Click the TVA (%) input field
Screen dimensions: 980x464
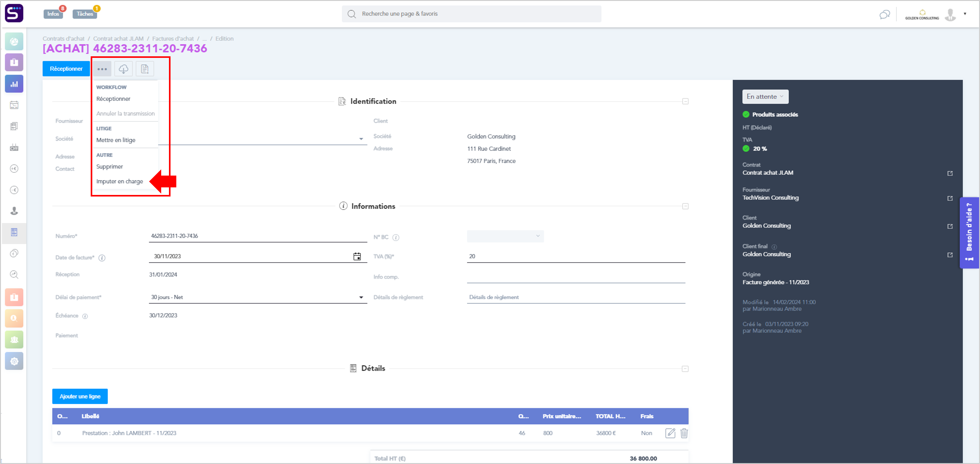coord(576,256)
